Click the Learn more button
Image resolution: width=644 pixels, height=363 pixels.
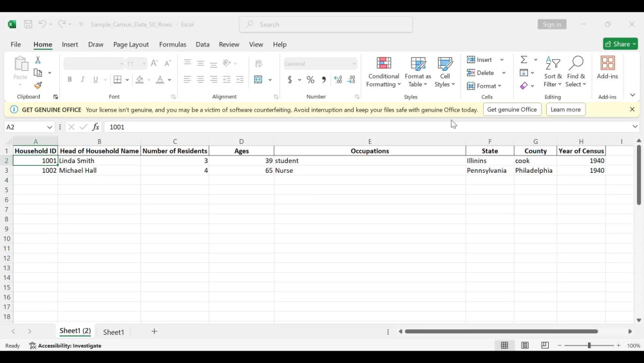click(565, 110)
